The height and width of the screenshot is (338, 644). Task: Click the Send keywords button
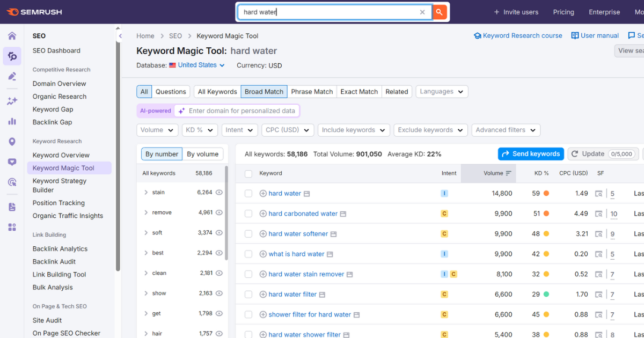[x=531, y=154]
